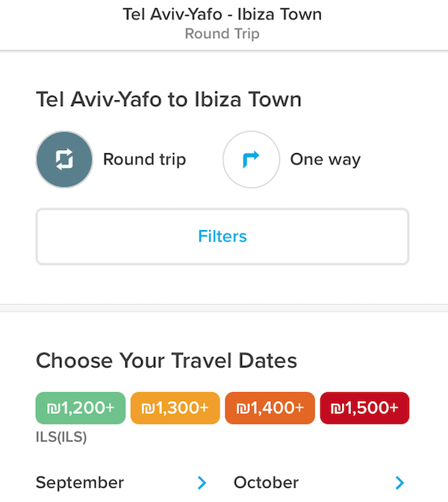This screenshot has width=448, height=502.
Task: Expand September using its blue chevron
Action: click(202, 483)
